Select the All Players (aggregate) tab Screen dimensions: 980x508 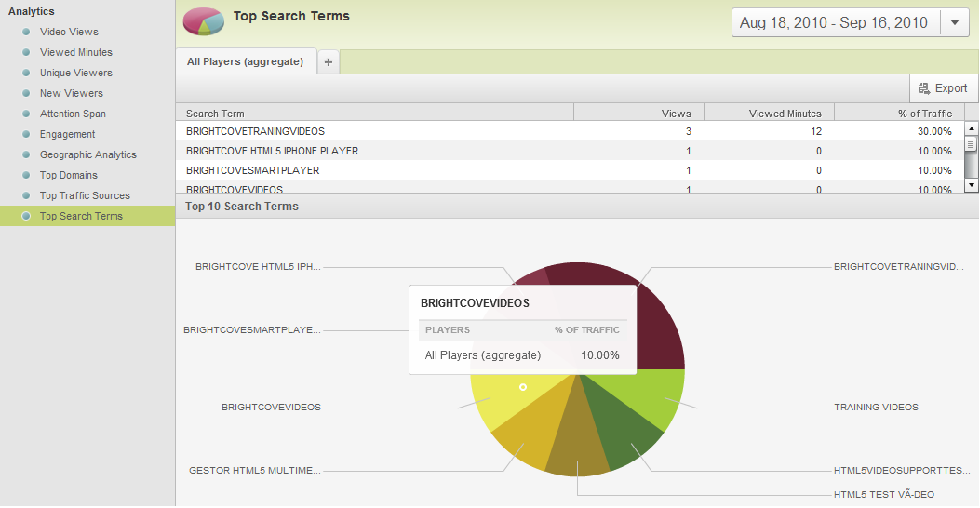pyautogui.click(x=246, y=61)
